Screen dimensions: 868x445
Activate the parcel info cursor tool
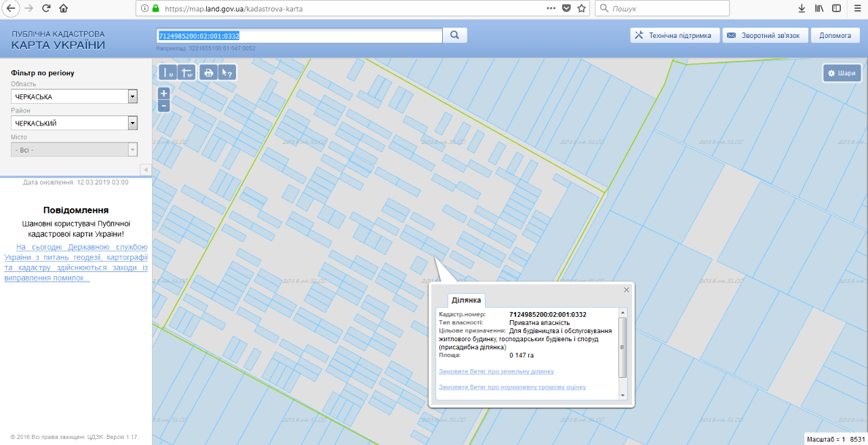click(x=227, y=73)
